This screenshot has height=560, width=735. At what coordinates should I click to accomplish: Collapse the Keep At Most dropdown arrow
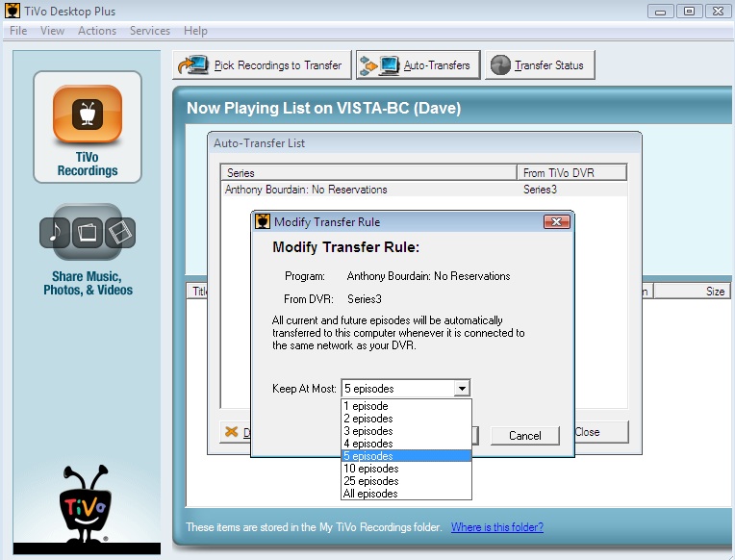point(462,389)
